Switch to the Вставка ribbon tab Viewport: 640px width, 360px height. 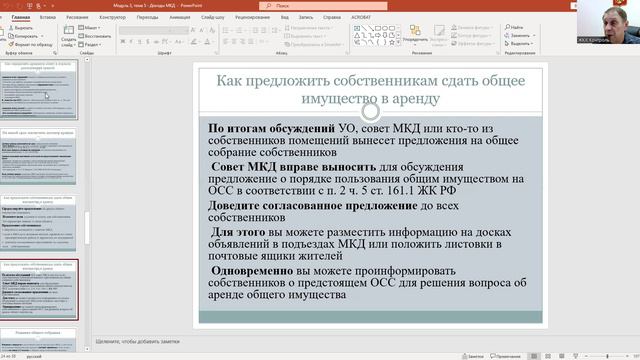[48, 18]
